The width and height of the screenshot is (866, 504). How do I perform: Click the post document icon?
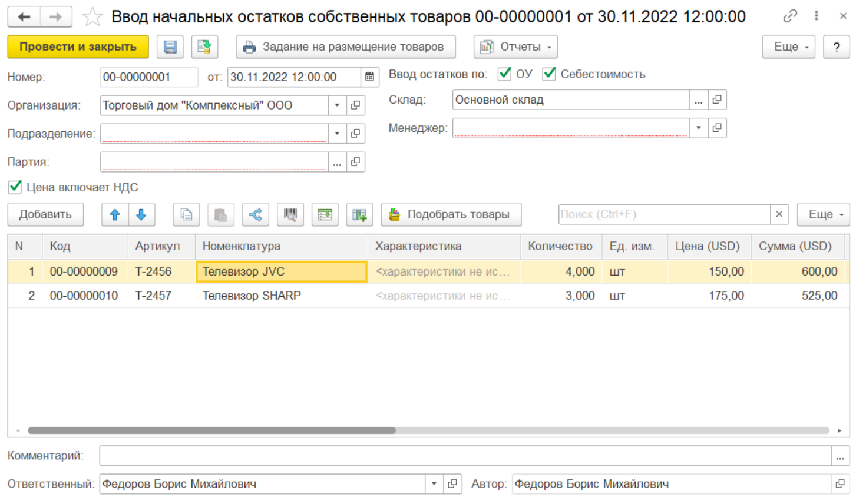click(204, 47)
